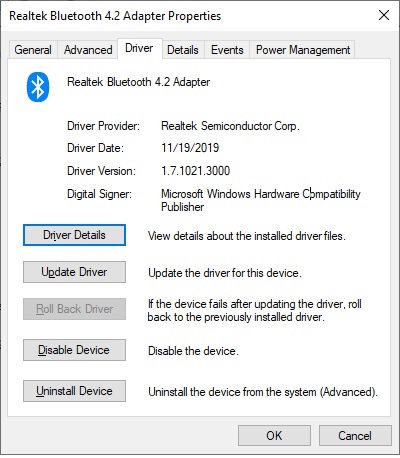The height and width of the screenshot is (458, 400).
Task: Open the Power Management tab
Action: pos(303,50)
